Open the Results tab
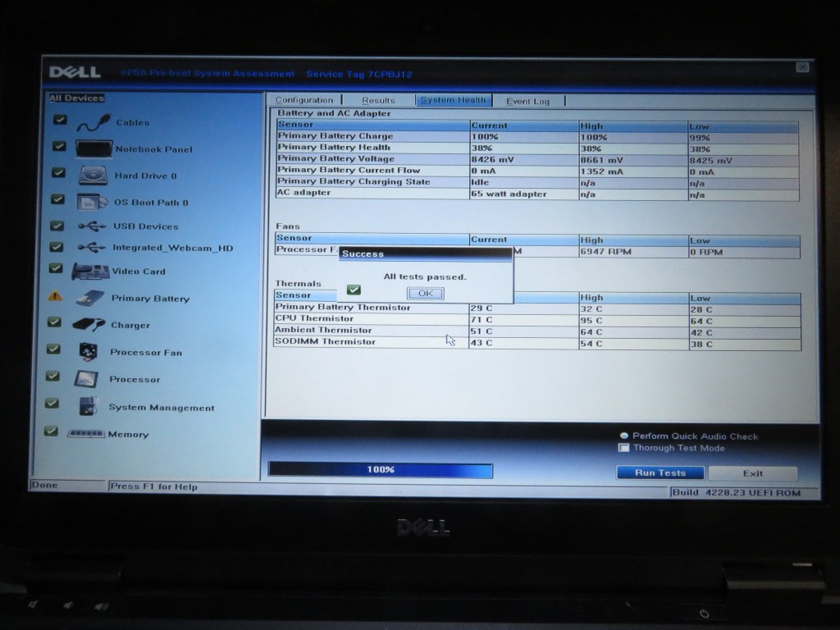Image resolution: width=840 pixels, height=630 pixels. [378, 100]
